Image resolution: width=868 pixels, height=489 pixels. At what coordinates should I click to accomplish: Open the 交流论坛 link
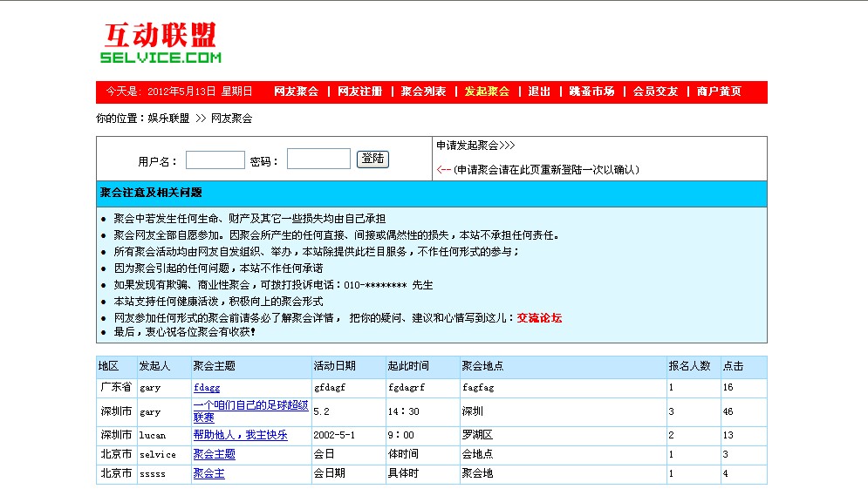point(539,318)
